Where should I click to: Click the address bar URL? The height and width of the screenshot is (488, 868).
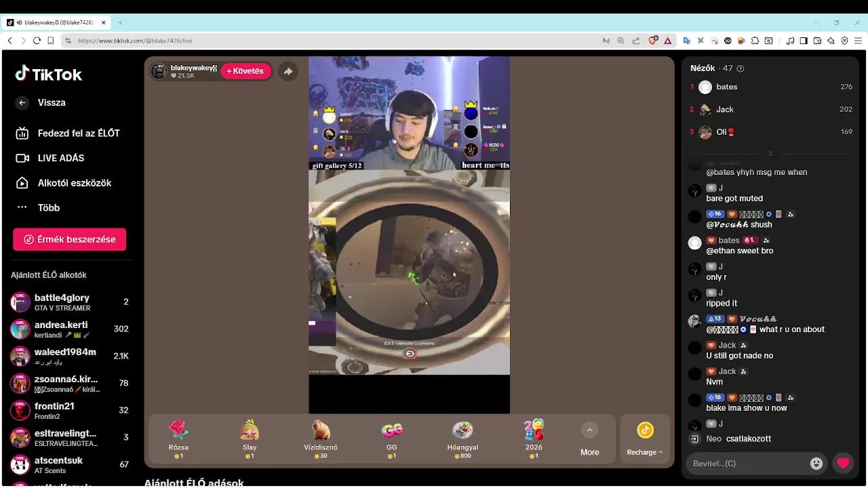pyautogui.click(x=135, y=41)
